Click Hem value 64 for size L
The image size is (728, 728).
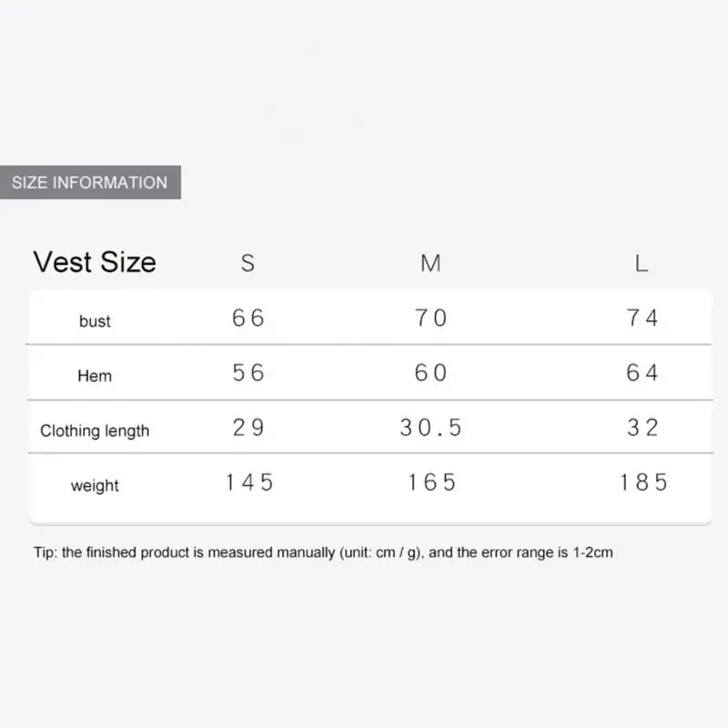click(642, 372)
